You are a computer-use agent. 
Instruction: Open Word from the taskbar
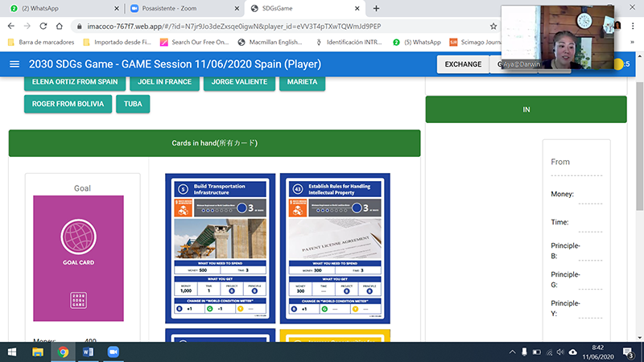click(88, 352)
